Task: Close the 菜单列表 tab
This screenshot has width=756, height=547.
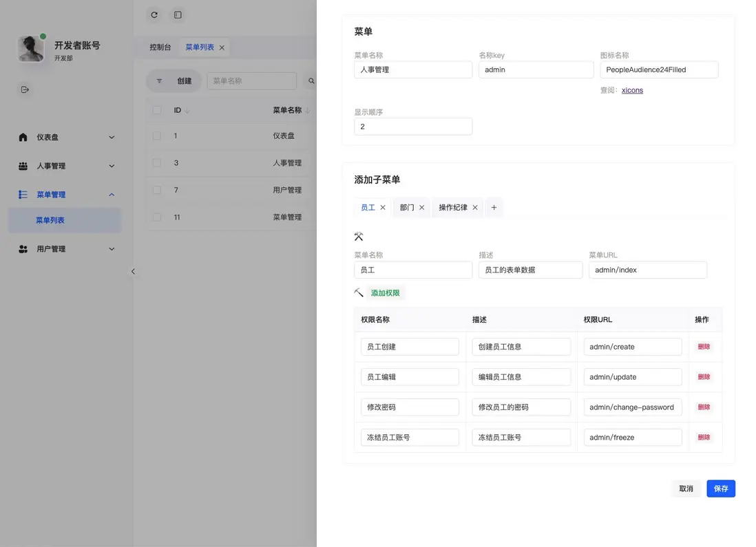Action: tap(222, 47)
